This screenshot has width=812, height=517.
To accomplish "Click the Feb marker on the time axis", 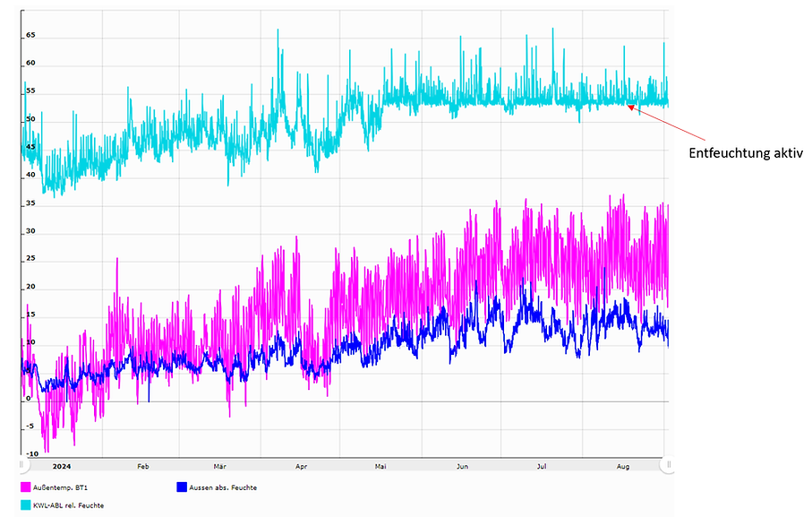I will pyautogui.click(x=143, y=466).
